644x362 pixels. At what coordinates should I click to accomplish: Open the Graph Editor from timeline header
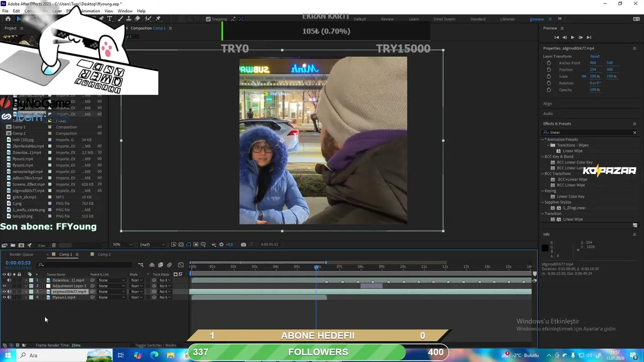181,265
